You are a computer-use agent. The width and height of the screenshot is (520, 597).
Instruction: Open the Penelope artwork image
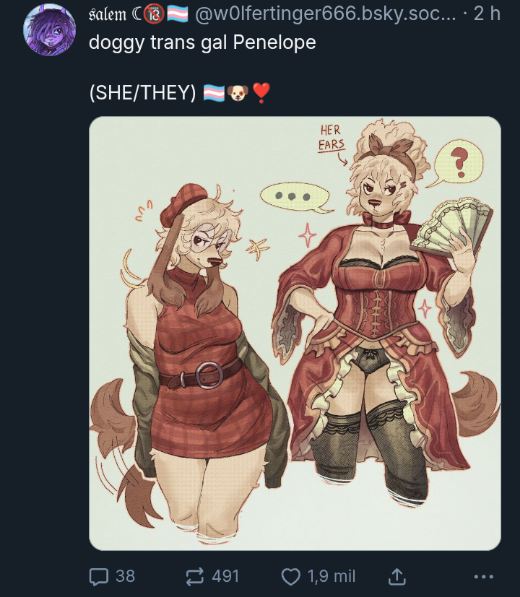pos(295,333)
